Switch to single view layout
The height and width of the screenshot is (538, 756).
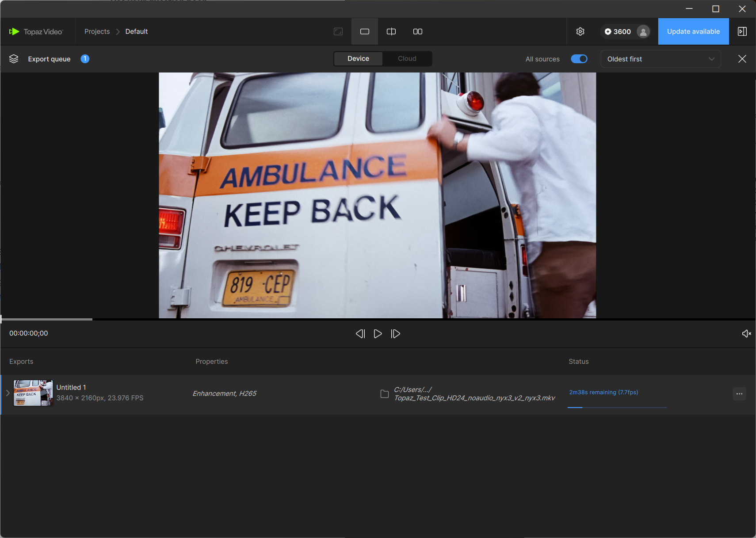[x=364, y=31]
